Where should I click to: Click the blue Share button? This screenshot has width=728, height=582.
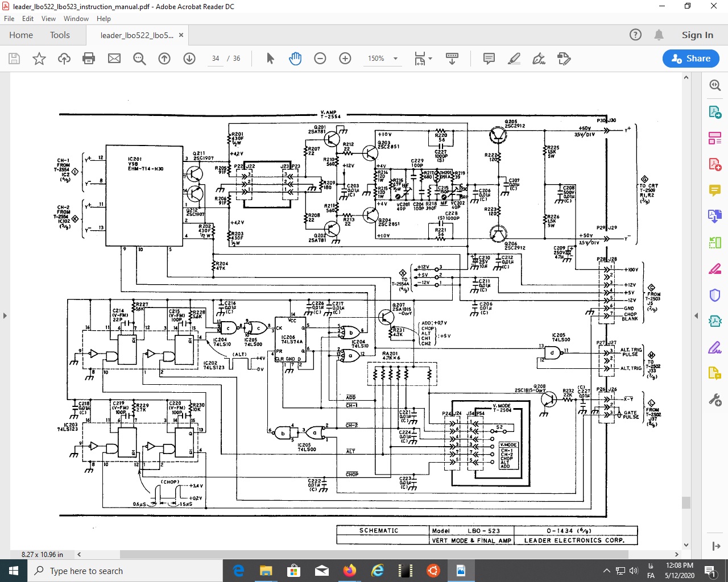691,59
